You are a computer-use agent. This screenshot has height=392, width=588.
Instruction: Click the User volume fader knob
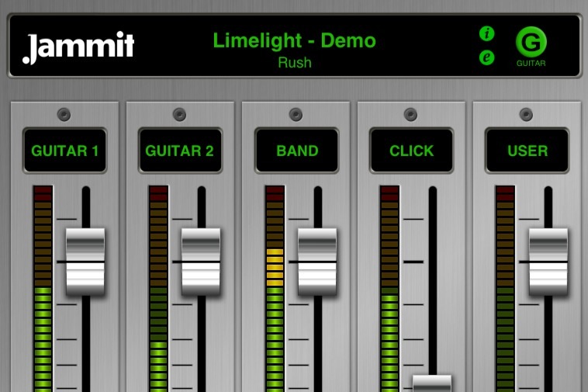click(548, 262)
